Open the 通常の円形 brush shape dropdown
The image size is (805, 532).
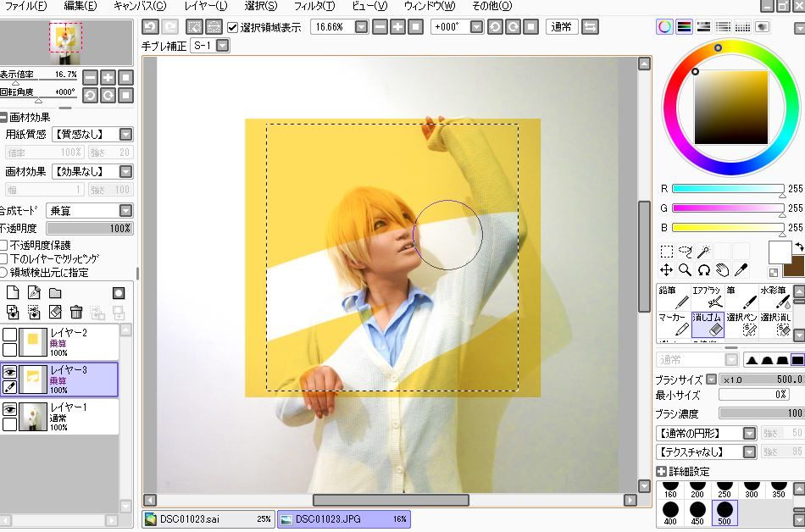point(750,434)
